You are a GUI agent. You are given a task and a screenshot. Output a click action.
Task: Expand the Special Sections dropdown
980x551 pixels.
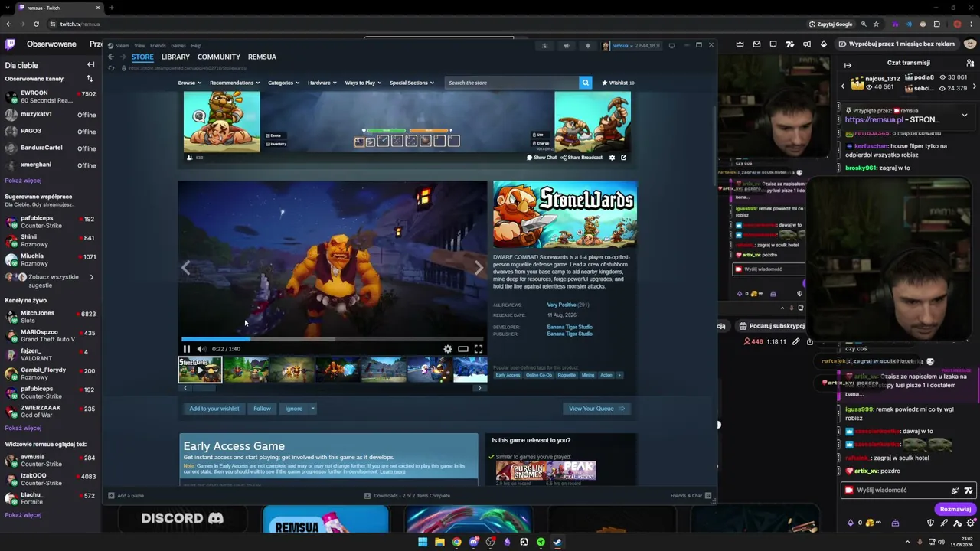click(411, 83)
